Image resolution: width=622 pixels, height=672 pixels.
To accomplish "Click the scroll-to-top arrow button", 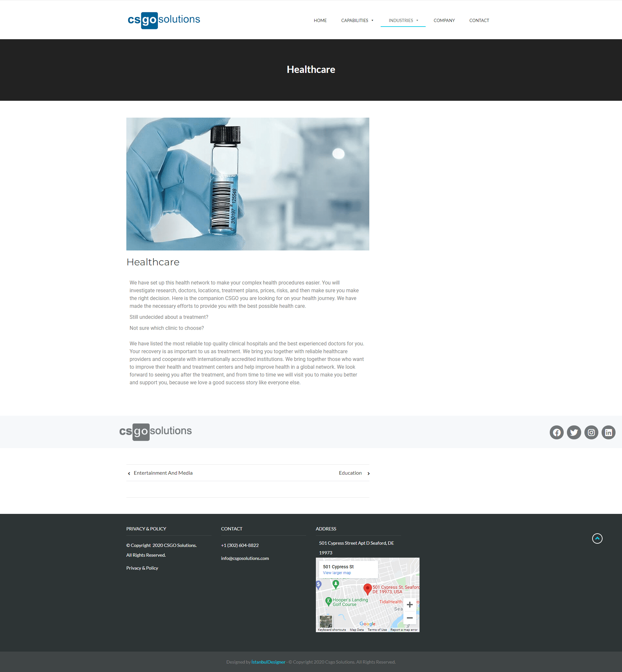I will tap(597, 538).
